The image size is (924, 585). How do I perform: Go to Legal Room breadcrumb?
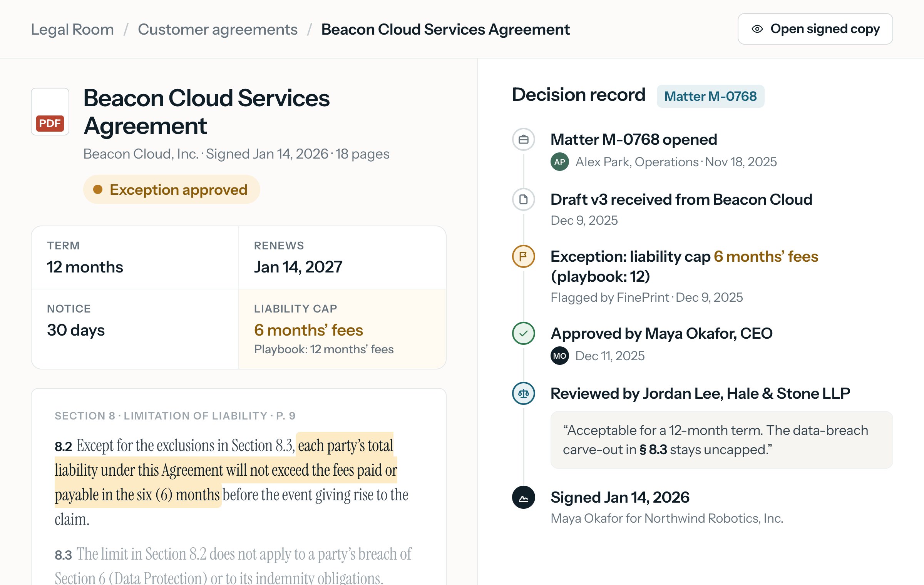click(x=72, y=29)
